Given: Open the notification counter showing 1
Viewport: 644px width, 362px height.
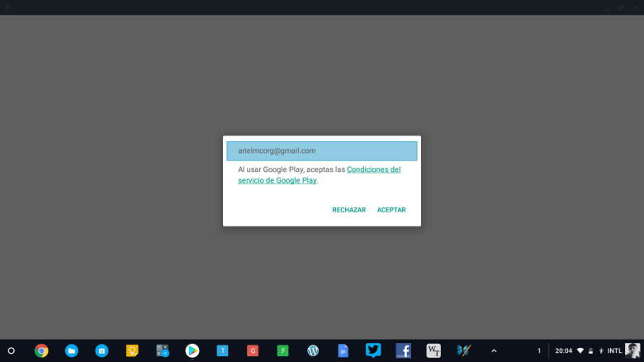Looking at the screenshot, I should 539,351.
